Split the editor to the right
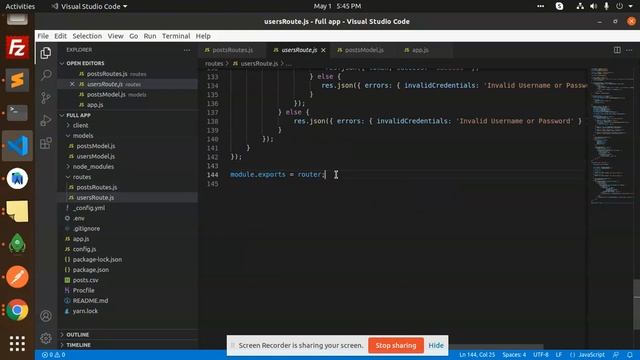 (617, 50)
